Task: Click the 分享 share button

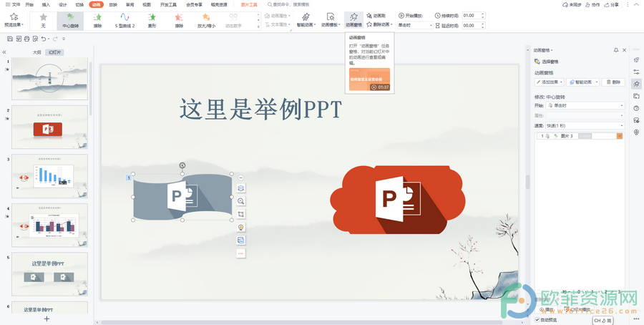Action: point(611,5)
